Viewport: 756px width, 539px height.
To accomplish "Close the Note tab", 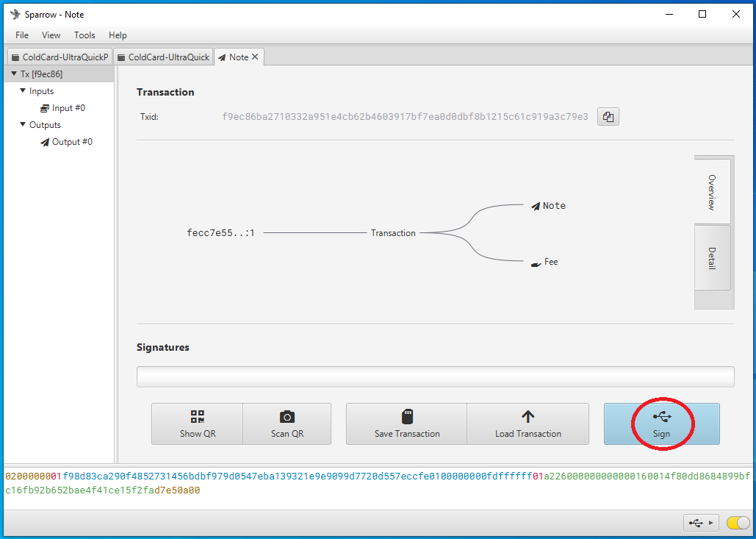I will coord(255,57).
